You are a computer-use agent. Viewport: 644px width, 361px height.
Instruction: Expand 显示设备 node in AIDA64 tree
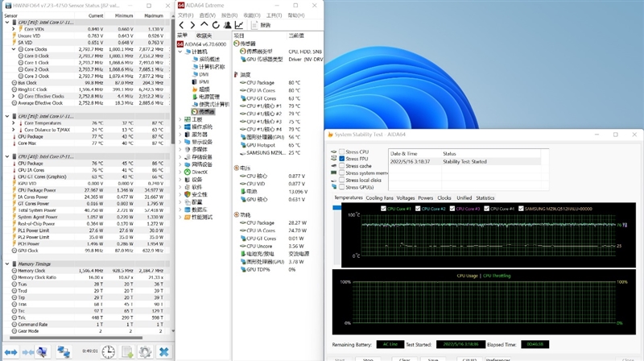pyautogui.click(x=180, y=142)
